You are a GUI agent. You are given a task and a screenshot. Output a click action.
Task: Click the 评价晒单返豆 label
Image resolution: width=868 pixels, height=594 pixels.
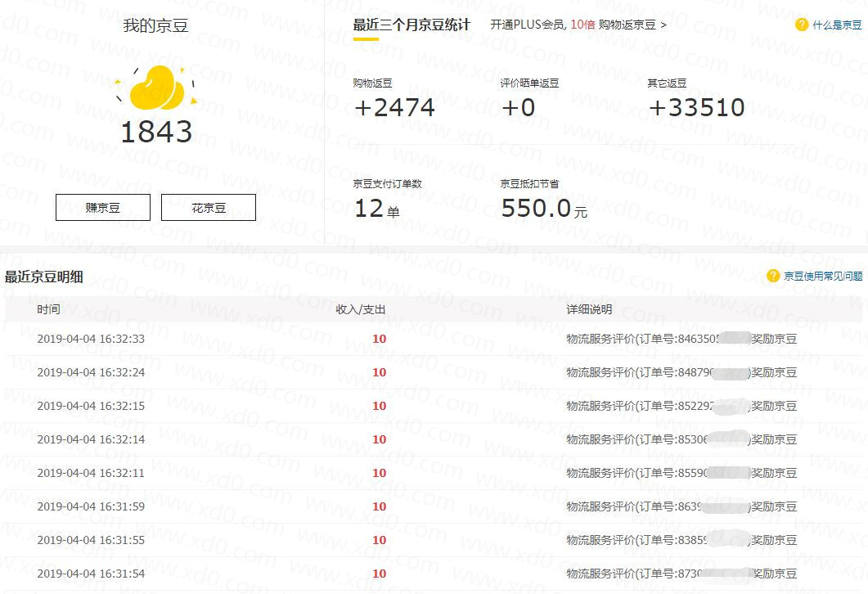coord(529,83)
